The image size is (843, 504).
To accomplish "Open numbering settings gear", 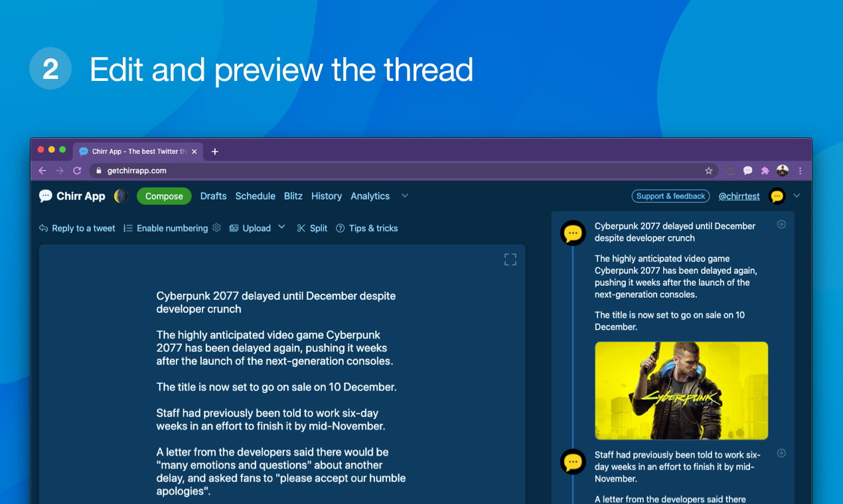I will pos(216,228).
